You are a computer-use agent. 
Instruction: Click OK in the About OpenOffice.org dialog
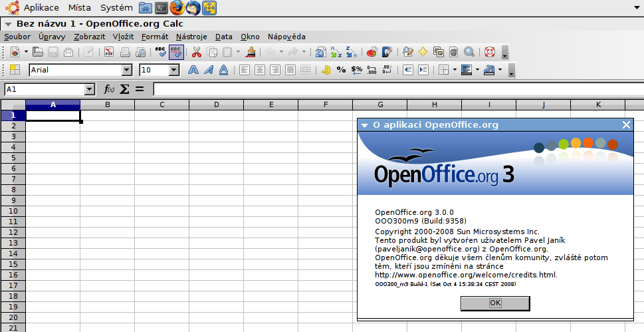[x=495, y=303]
